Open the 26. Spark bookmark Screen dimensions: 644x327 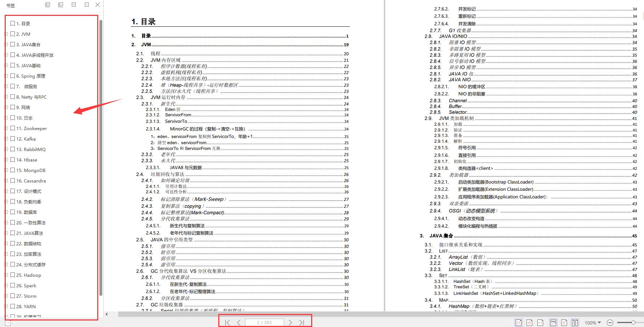23,285
